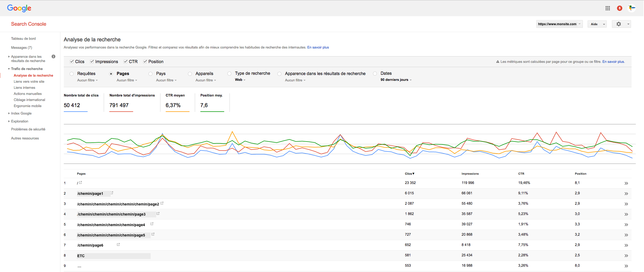Viewport: 644px width, 272px height.
Task: Click En savoir plus link under page description
Action: pos(318,47)
